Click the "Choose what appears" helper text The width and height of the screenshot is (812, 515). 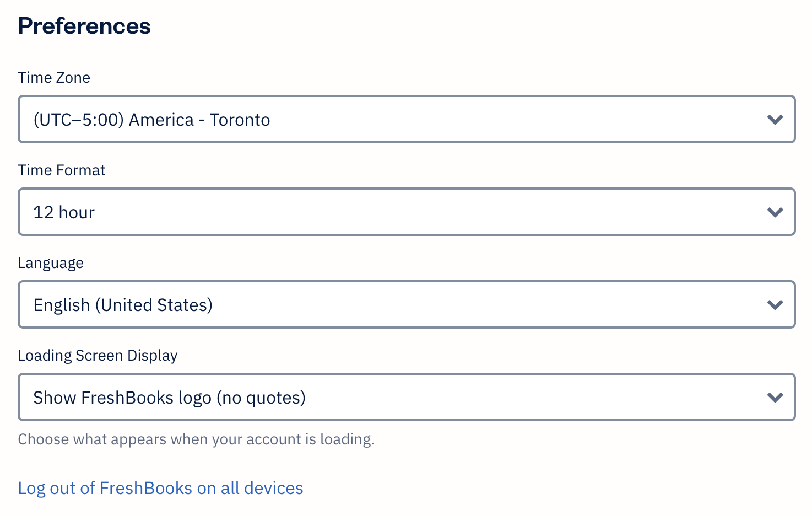[196, 439]
